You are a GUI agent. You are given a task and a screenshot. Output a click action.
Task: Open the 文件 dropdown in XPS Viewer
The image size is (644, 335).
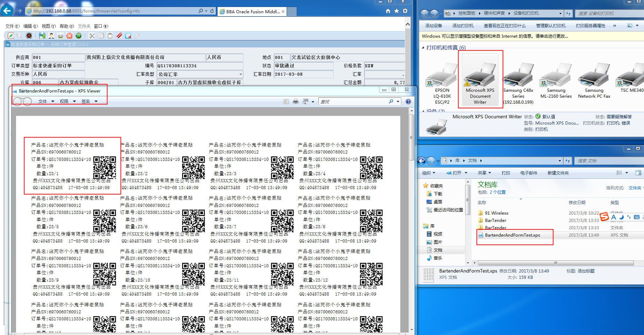click(46, 102)
